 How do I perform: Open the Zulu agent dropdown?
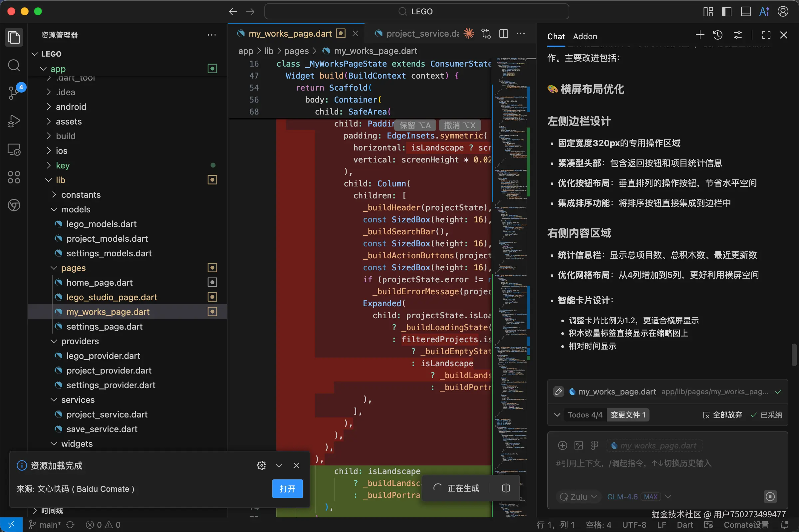(579, 497)
